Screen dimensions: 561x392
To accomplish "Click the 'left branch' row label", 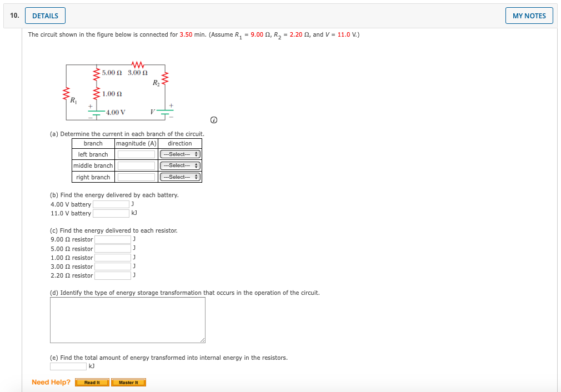I will click(93, 154).
